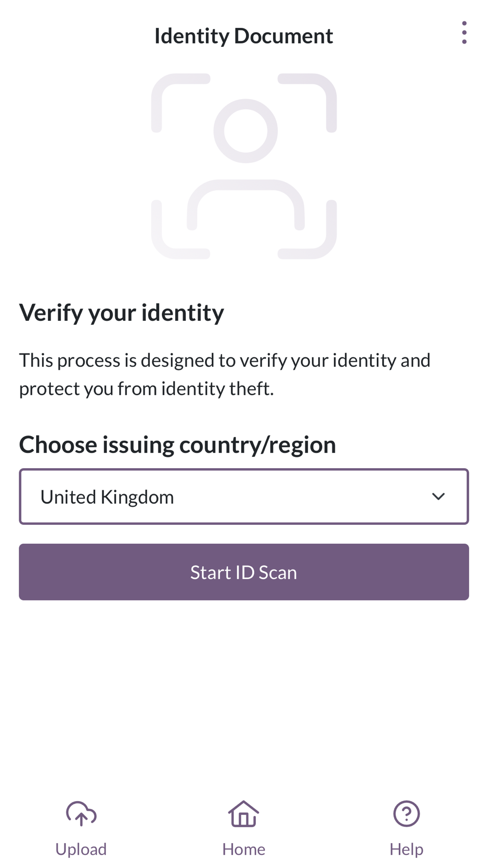Go to the Home tab label
The image size is (488, 868).
click(244, 849)
